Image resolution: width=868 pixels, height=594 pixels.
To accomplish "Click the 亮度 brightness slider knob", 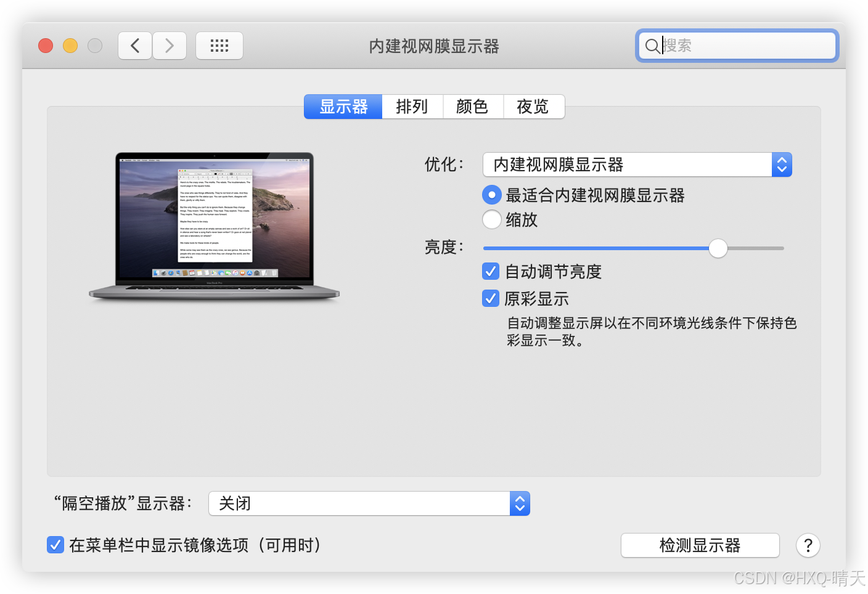I will [x=718, y=248].
